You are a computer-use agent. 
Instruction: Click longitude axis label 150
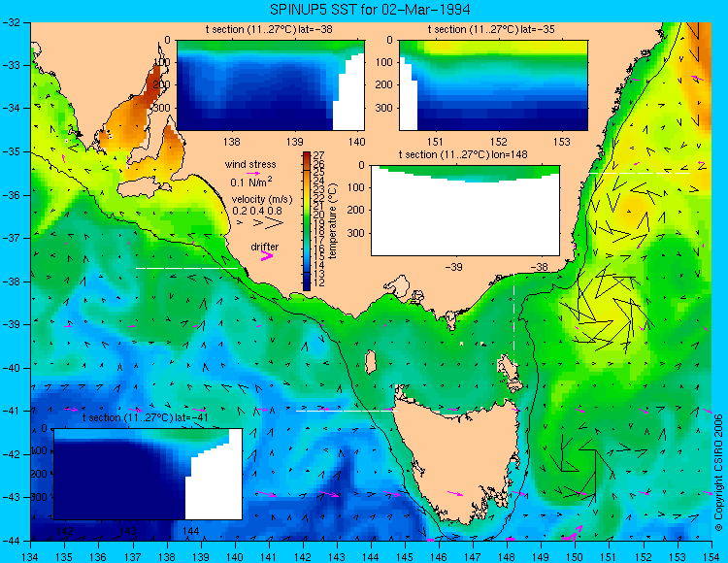click(x=575, y=557)
